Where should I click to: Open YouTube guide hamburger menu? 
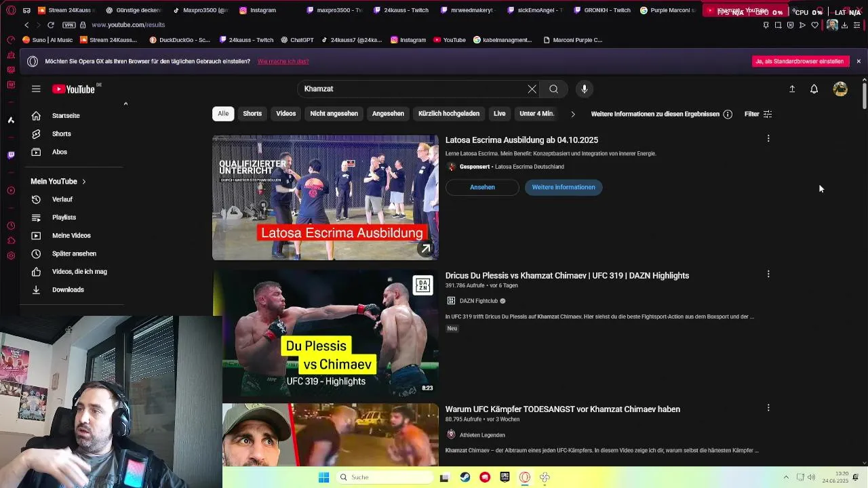(36, 89)
